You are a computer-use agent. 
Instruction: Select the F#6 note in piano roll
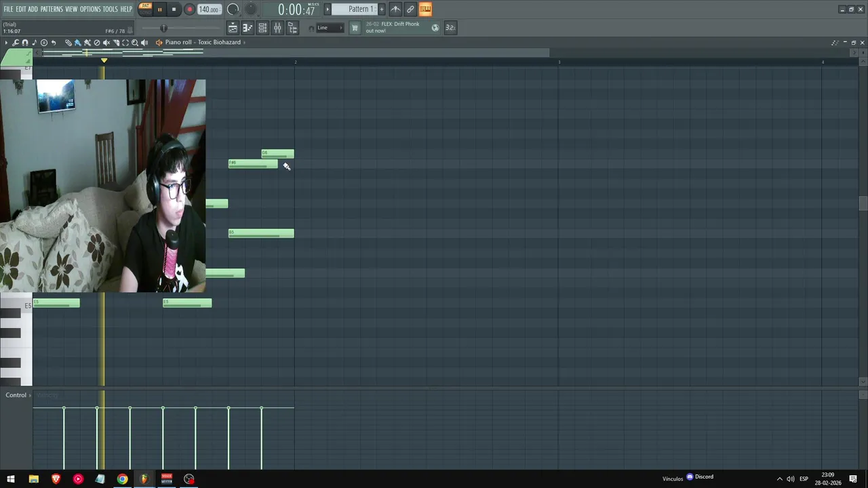tap(253, 163)
